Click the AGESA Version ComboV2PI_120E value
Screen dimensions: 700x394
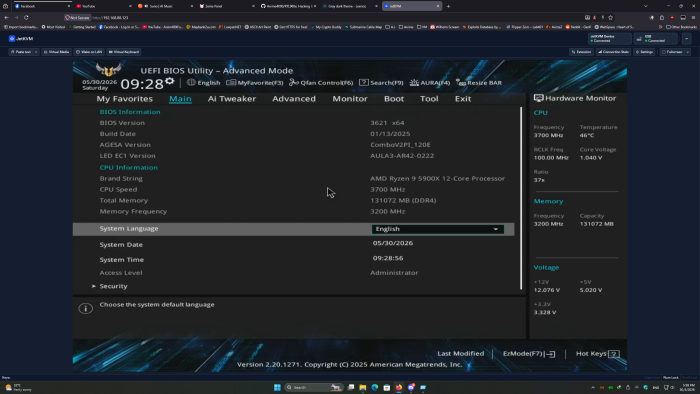click(x=400, y=145)
